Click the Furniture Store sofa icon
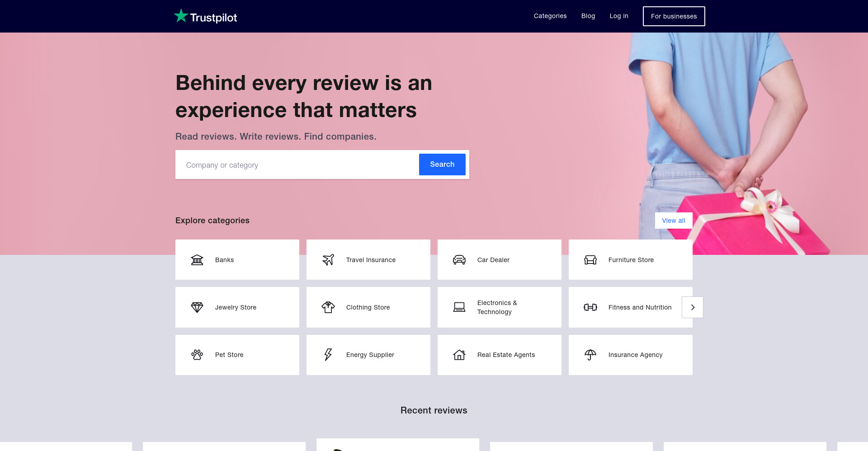Screen dimensions: 868x451 pyautogui.click(x=590, y=260)
